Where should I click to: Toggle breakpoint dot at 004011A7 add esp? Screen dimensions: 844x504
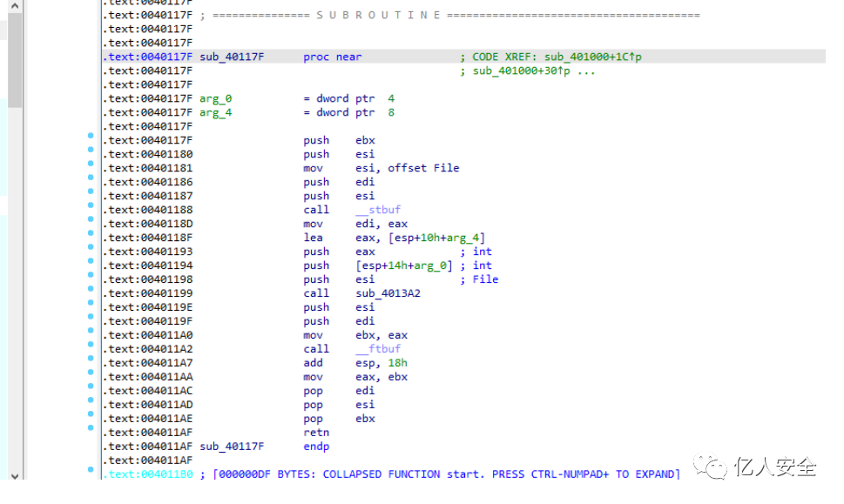(91, 359)
